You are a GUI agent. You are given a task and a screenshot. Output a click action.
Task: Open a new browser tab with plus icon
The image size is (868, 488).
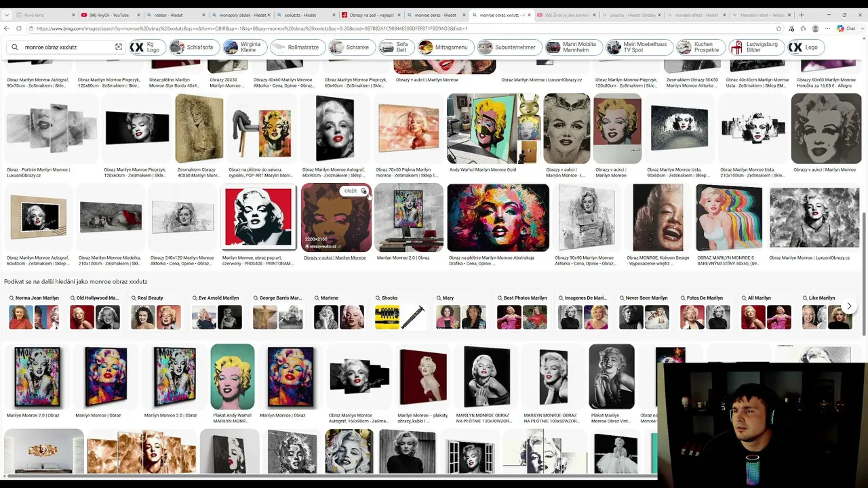pos(801,15)
